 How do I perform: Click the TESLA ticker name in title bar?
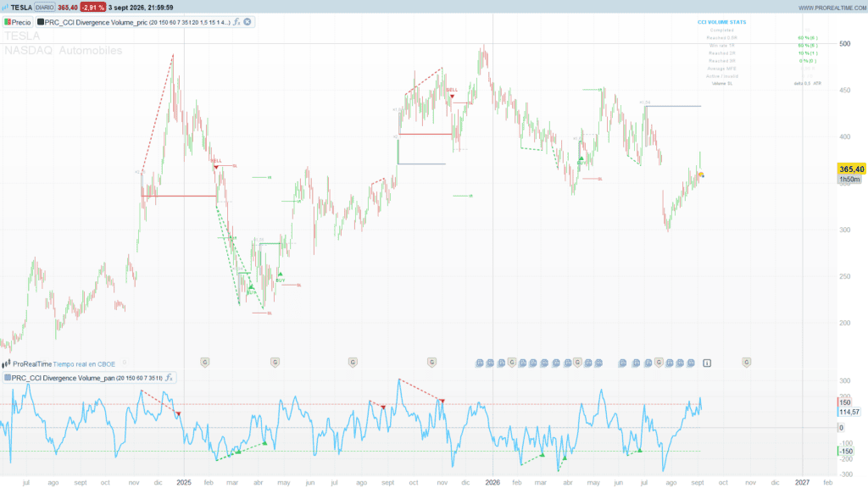coord(21,8)
